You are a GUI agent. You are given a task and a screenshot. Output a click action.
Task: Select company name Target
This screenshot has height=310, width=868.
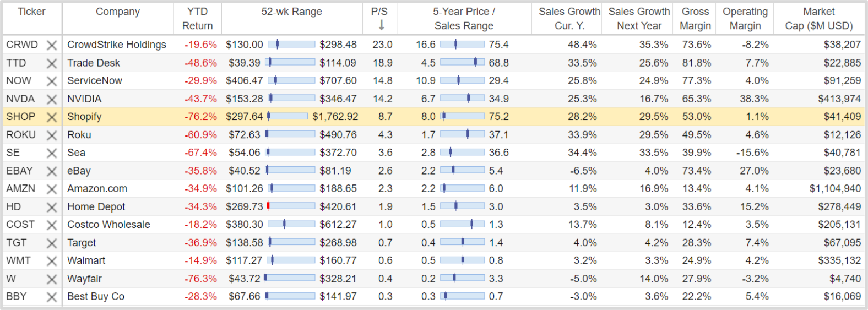[x=82, y=242]
